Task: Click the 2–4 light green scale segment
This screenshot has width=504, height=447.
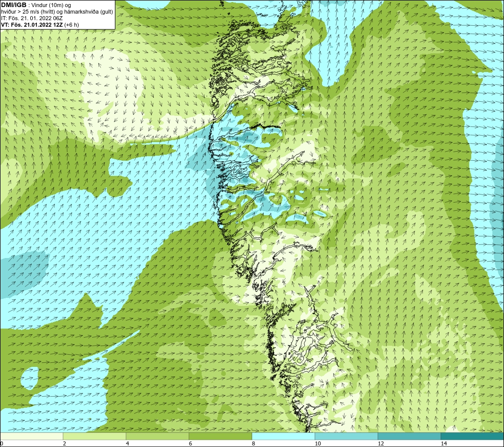Action: [x=95, y=436]
